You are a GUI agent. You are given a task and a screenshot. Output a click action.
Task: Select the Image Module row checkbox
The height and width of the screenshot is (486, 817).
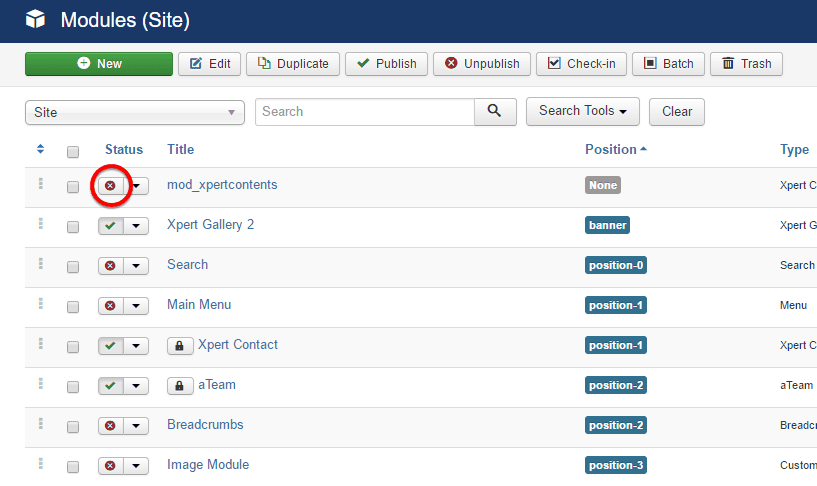coord(73,467)
